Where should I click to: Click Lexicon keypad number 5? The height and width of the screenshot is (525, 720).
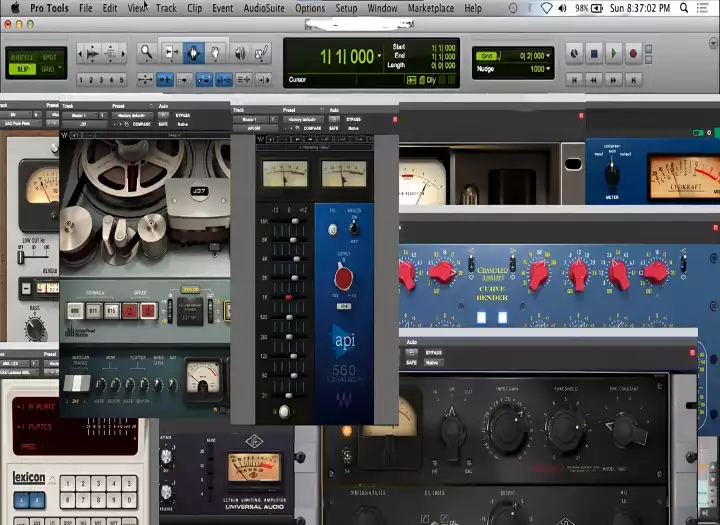click(x=129, y=483)
